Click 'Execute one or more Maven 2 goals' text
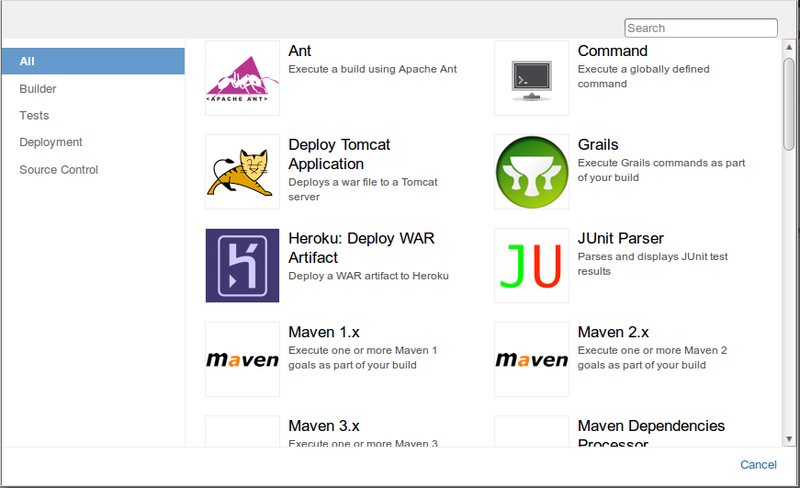This screenshot has width=800, height=488. click(x=652, y=358)
